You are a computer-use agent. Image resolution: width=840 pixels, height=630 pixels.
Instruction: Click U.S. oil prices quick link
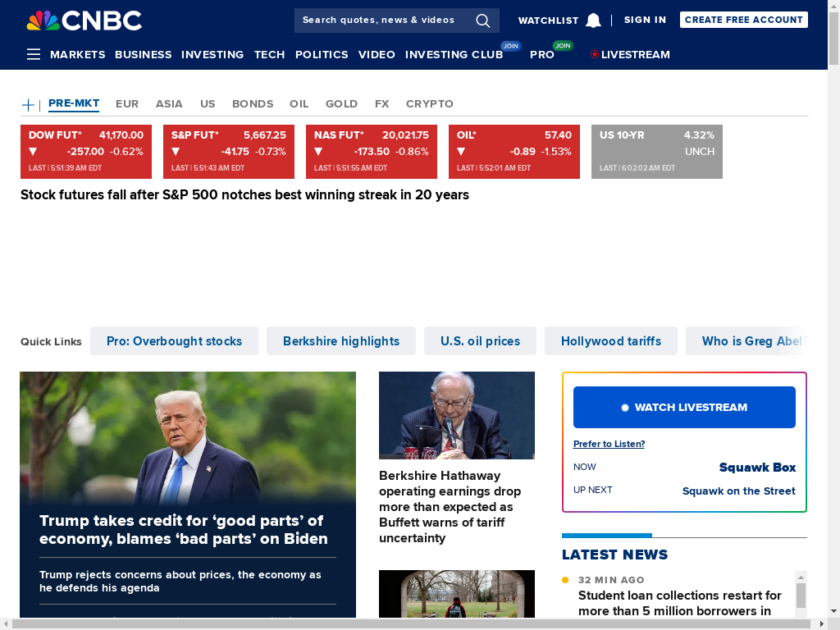pos(480,340)
